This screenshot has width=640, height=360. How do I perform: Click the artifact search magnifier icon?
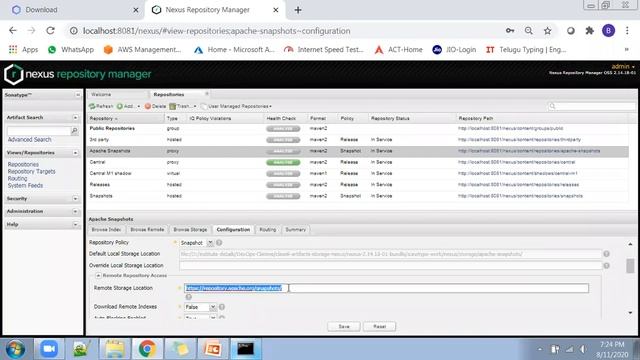click(74, 131)
